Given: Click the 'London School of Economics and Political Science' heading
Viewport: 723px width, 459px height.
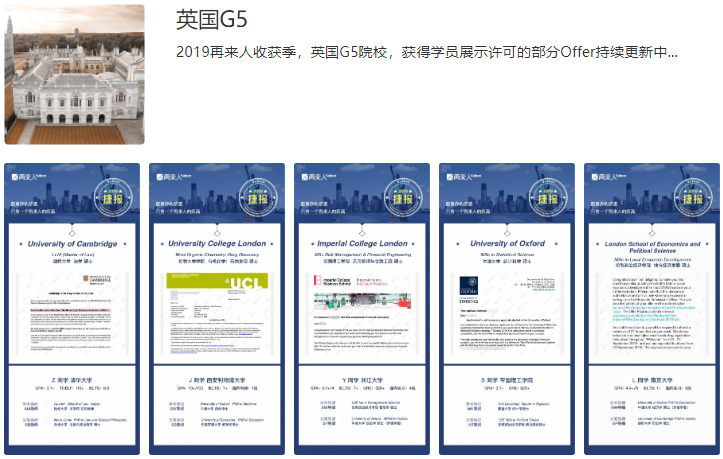Looking at the screenshot, I should coord(652,247).
